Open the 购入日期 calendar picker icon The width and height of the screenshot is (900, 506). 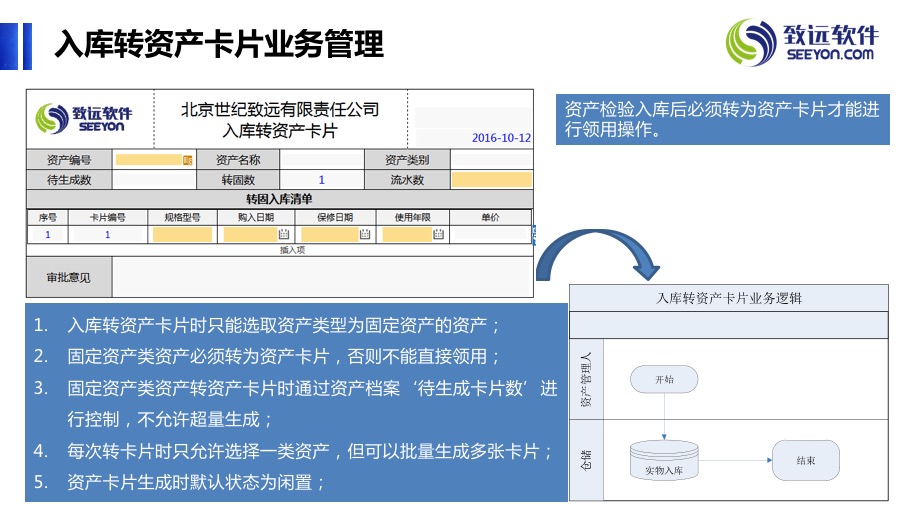tap(284, 234)
